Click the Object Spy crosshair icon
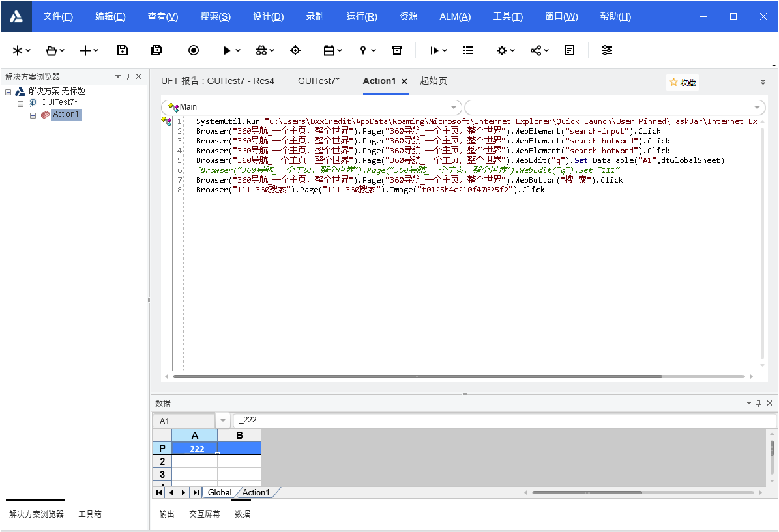The width and height of the screenshot is (779, 532). 295,50
